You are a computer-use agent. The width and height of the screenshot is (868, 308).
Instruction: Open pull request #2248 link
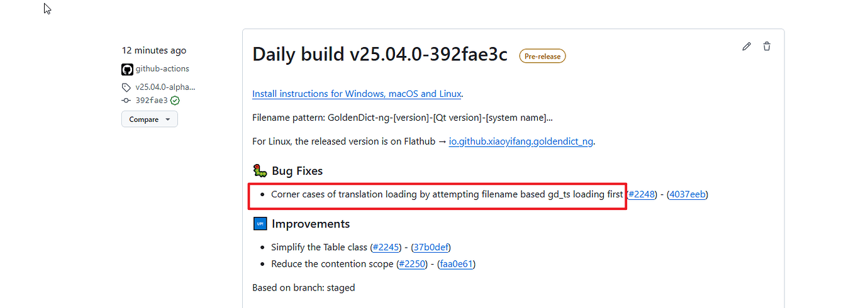pyautogui.click(x=642, y=194)
